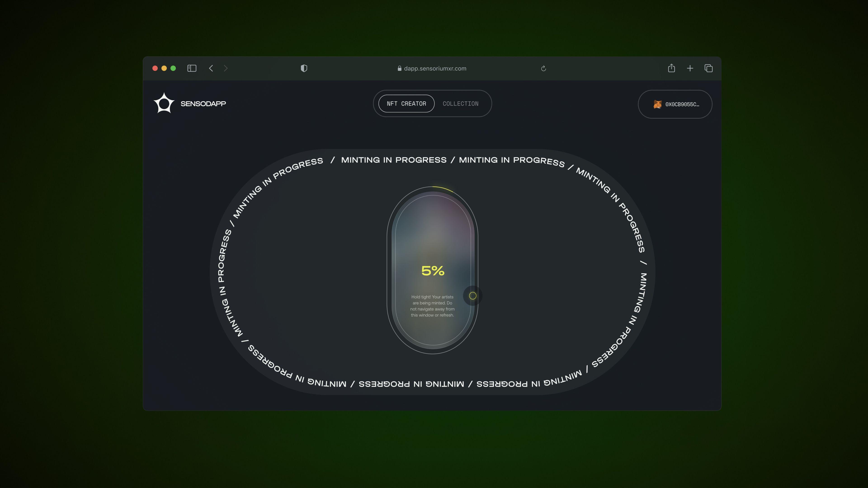868x488 pixels.
Task: Maximize the window with the green button
Action: tap(173, 68)
